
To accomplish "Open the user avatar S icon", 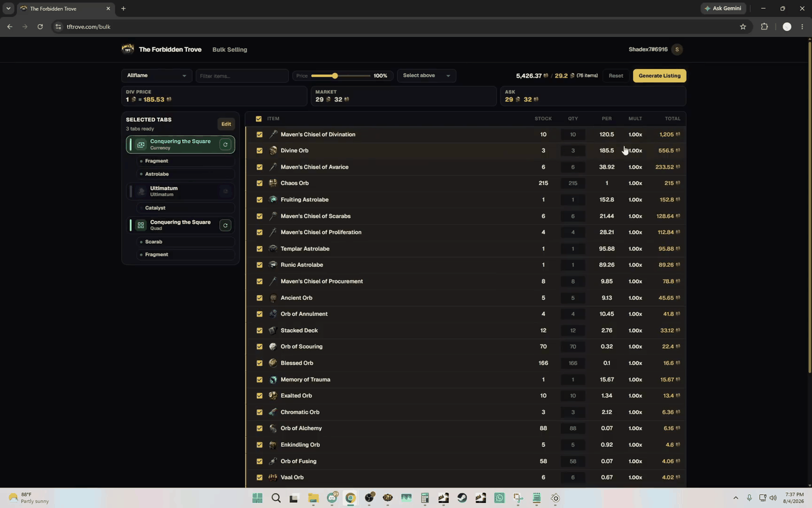I will click(677, 49).
